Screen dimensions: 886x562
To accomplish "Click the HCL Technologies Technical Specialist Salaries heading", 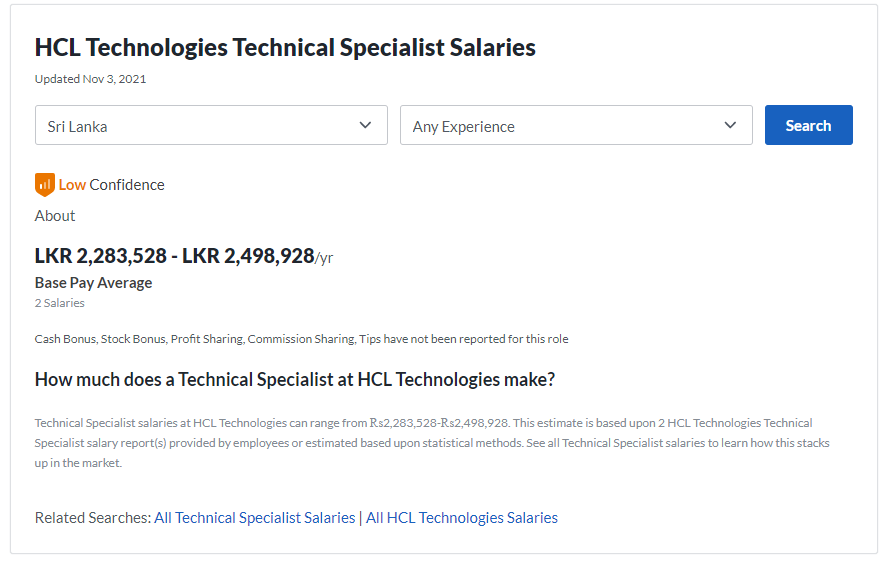I will point(285,47).
